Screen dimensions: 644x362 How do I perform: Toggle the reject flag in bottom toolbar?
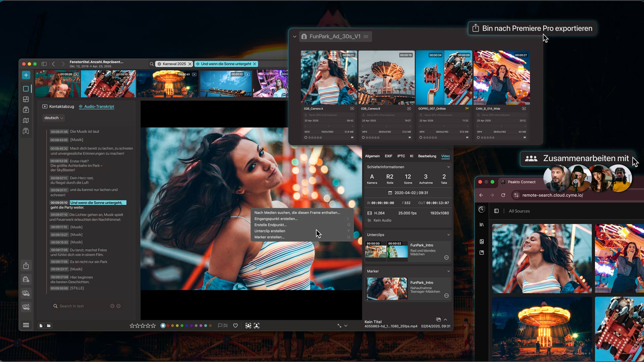226,325
